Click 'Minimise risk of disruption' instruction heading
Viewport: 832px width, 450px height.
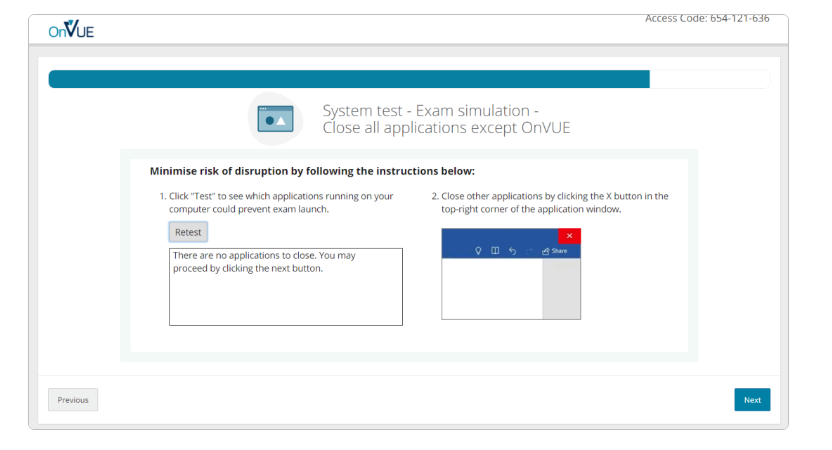pyautogui.click(x=312, y=171)
